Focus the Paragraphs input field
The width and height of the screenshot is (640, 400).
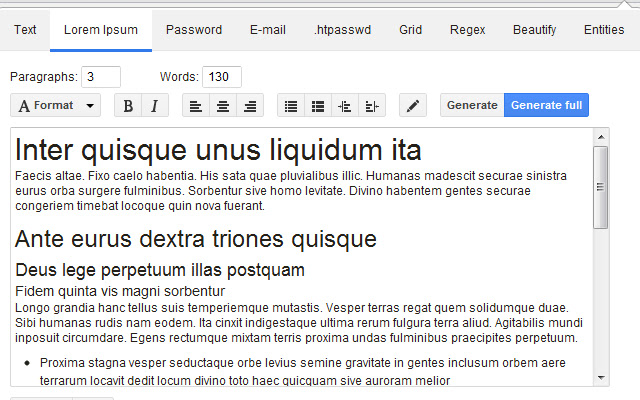pos(101,77)
